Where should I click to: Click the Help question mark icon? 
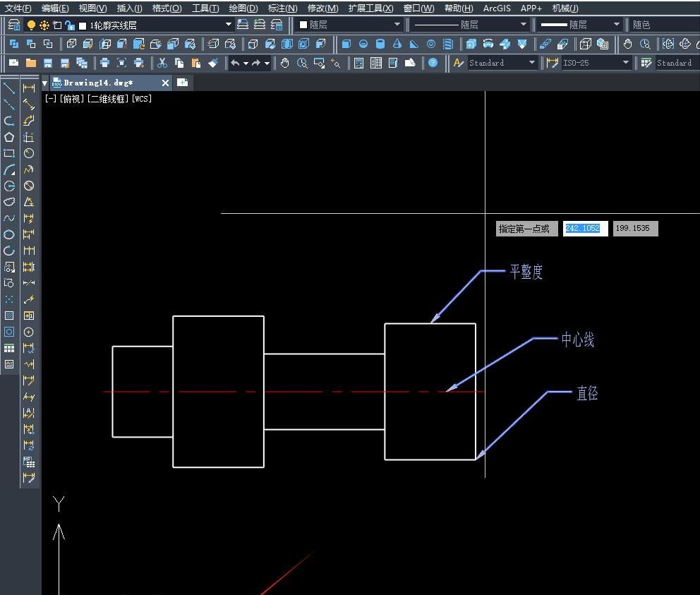(433, 63)
